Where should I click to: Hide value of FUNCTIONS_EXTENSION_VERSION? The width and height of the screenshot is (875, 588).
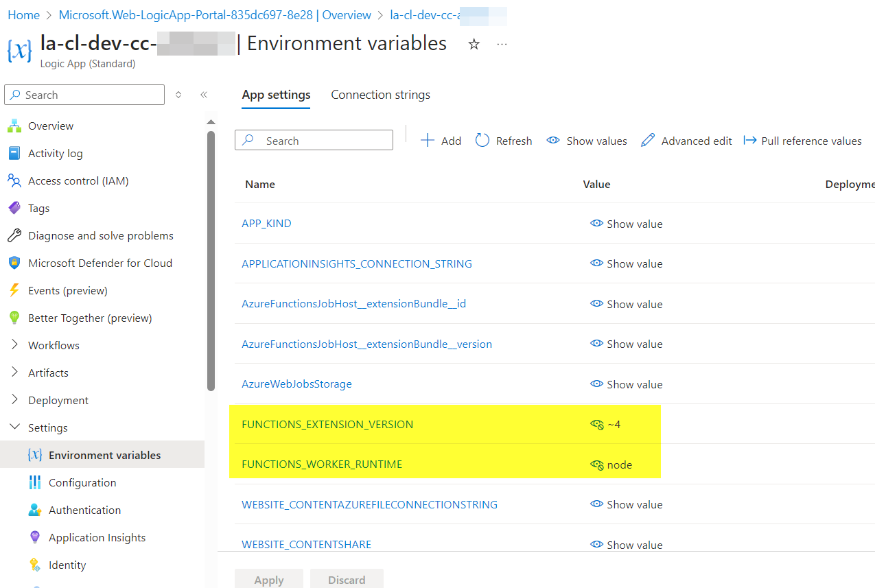[x=596, y=424]
